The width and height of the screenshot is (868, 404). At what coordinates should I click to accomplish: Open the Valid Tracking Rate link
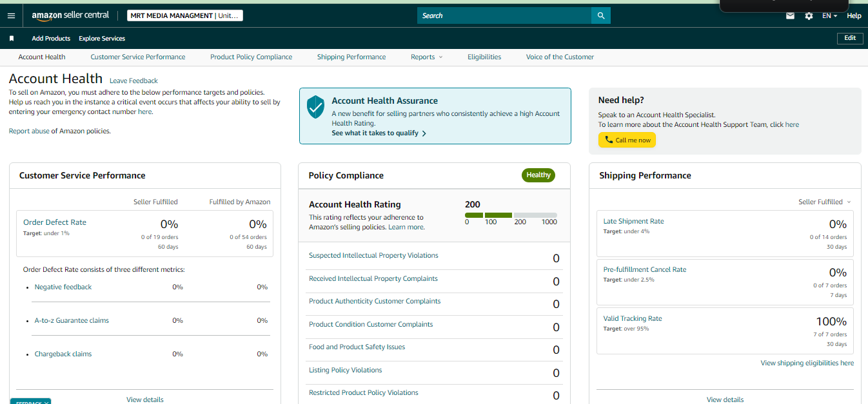[x=633, y=318]
